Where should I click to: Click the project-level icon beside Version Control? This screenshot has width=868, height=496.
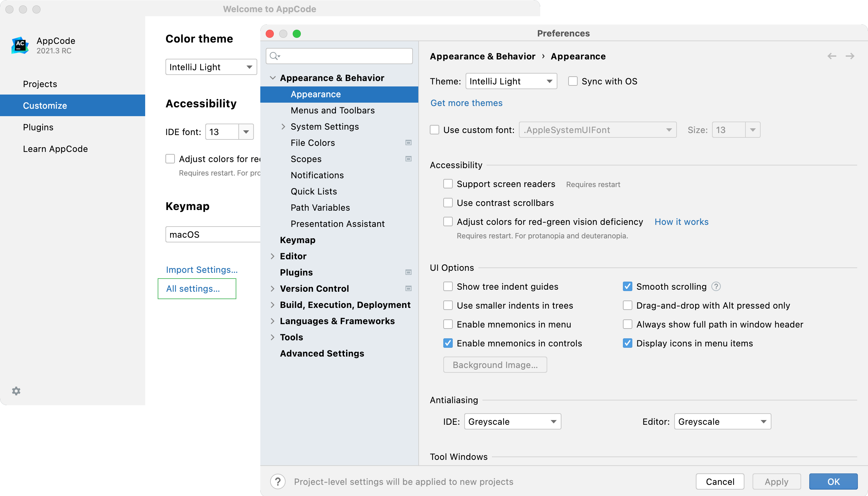click(408, 289)
